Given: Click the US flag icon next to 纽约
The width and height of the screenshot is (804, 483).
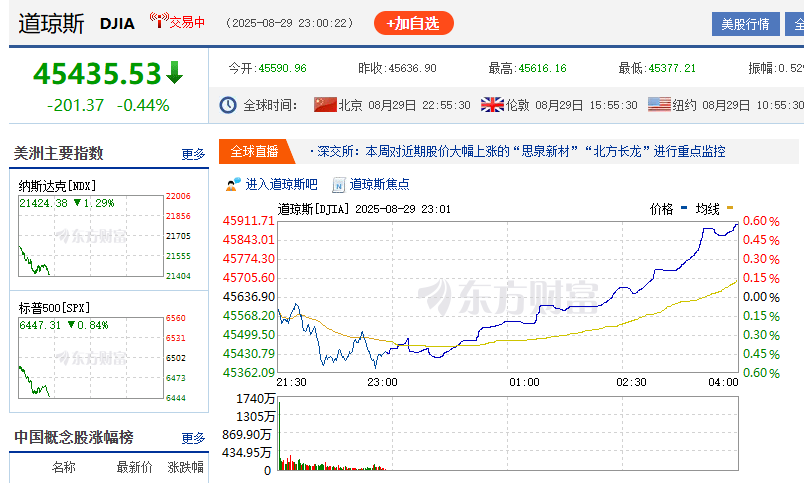Looking at the screenshot, I should point(659,105).
